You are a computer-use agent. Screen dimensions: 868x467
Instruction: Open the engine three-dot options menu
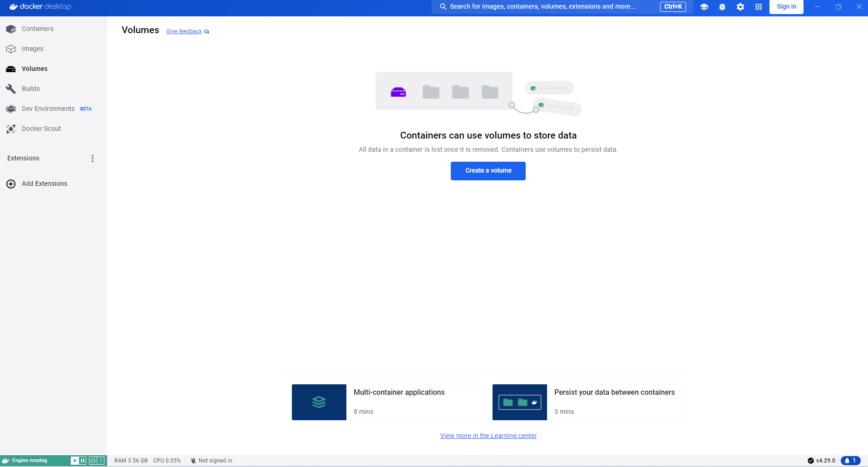101,460
